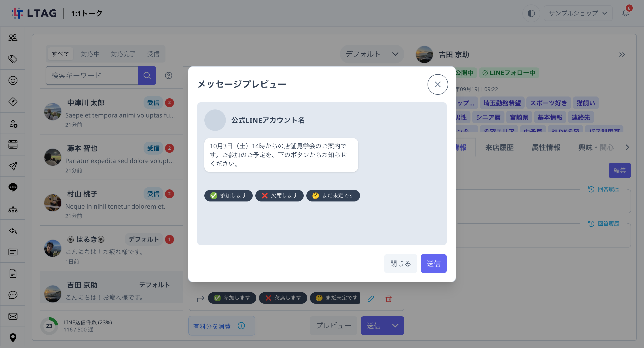The height and width of the screenshot is (348, 644).
Task: Open the はるき conversation
Action: coord(112,248)
